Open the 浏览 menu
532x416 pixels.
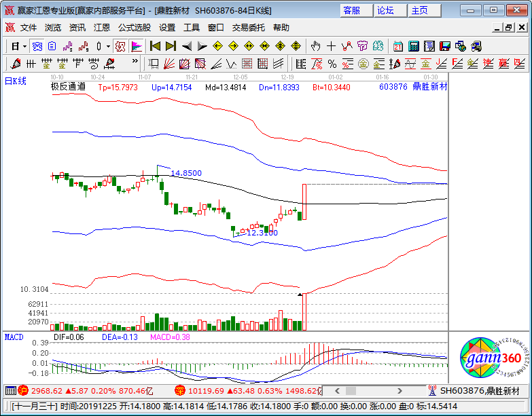coord(52,28)
